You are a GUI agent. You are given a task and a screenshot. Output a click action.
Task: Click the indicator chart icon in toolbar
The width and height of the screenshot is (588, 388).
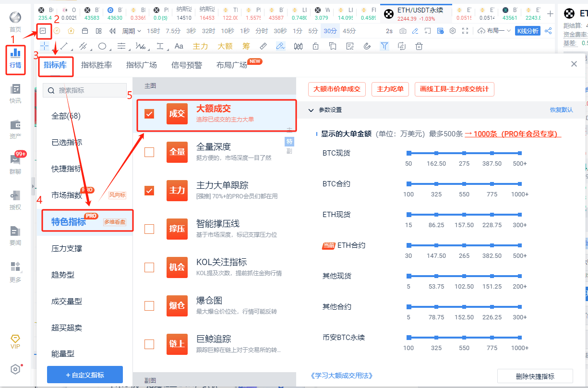pyautogui.click(x=43, y=31)
